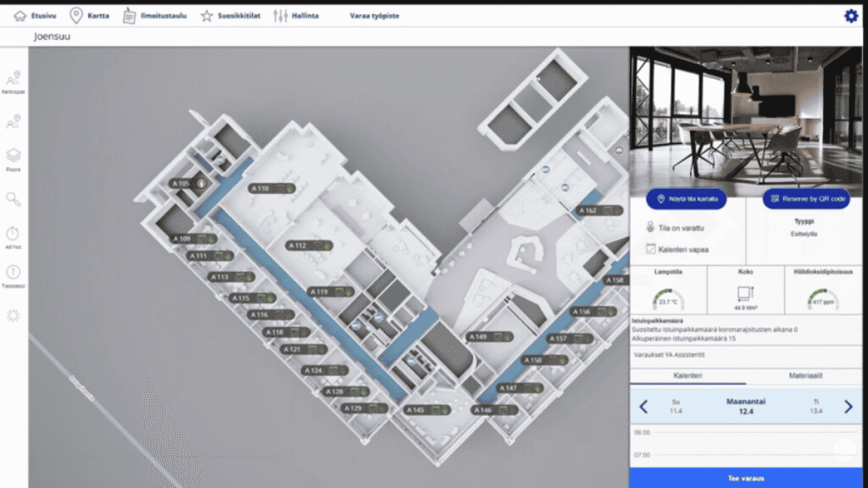
Task: Open the Etusivu home tab
Action: (35, 15)
